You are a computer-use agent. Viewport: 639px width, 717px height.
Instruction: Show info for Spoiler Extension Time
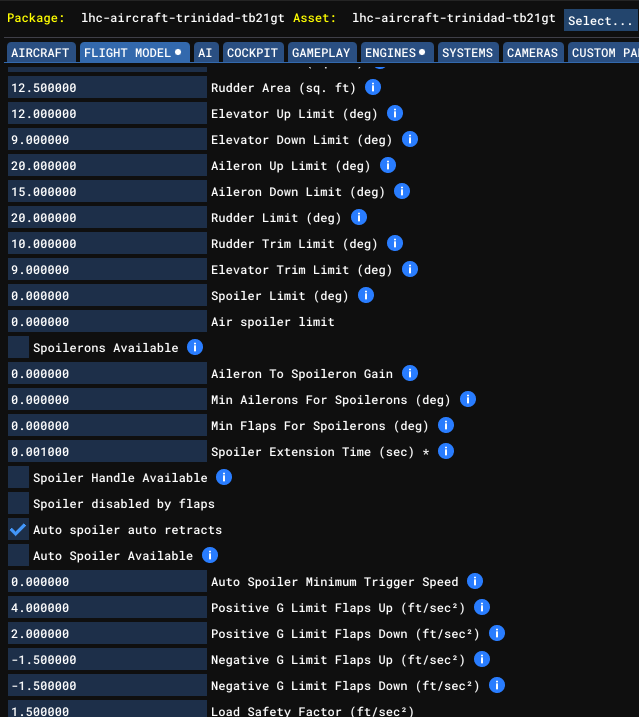(x=446, y=451)
